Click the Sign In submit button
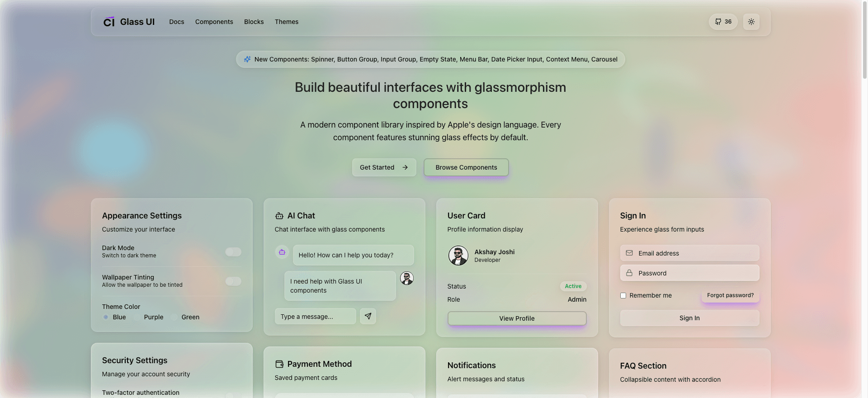Viewport: 868px width, 398px height. pos(690,318)
